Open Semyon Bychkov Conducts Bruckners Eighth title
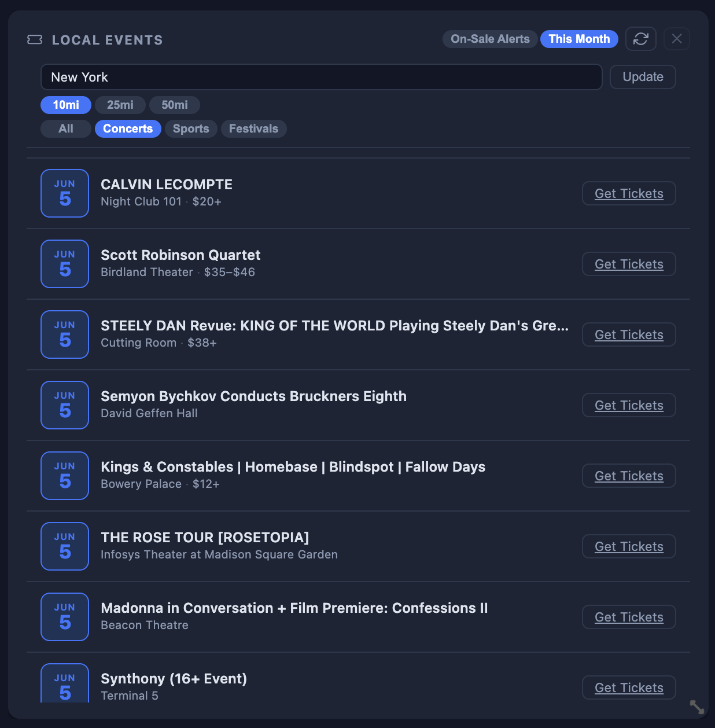This screenshot has height=728, width=715. pos(253,396)
